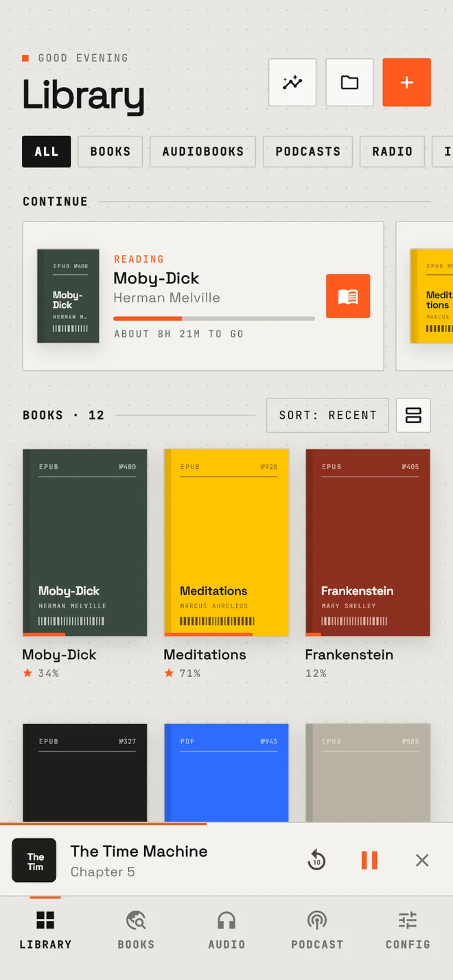The height and width of the screenshot is (980, 453).
Task: Click Moby-Dick reading progress bar
Action: pos(214,319)
